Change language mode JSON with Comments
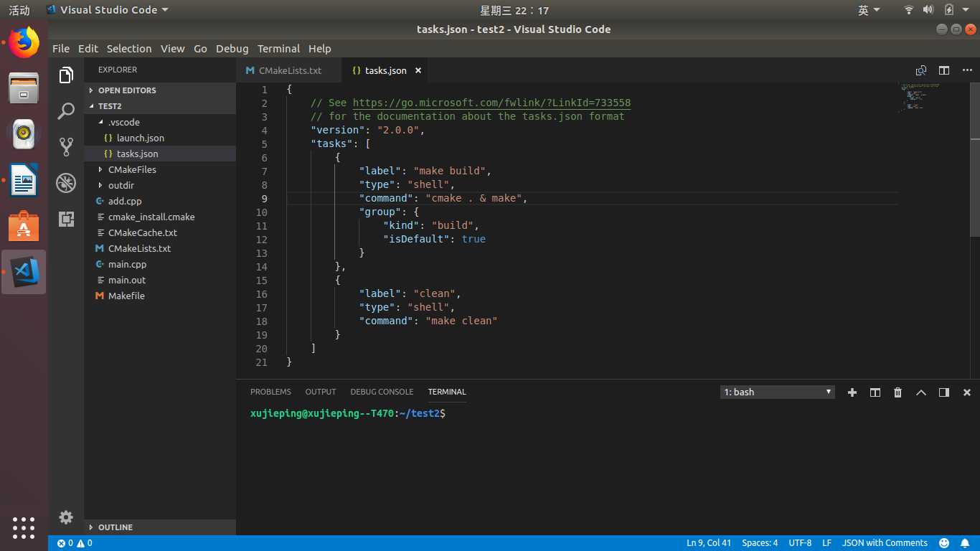Image resolution: width=980 pixels, height=551 pixels. 885,543
